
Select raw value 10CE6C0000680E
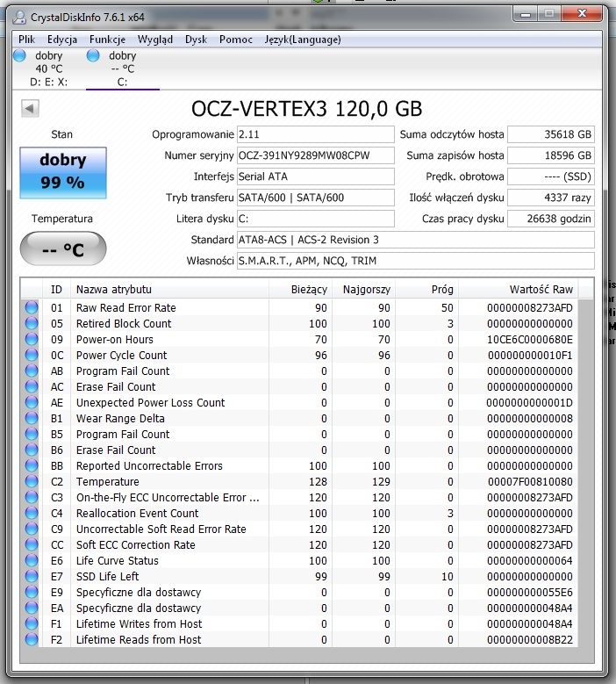coord(530,340)
